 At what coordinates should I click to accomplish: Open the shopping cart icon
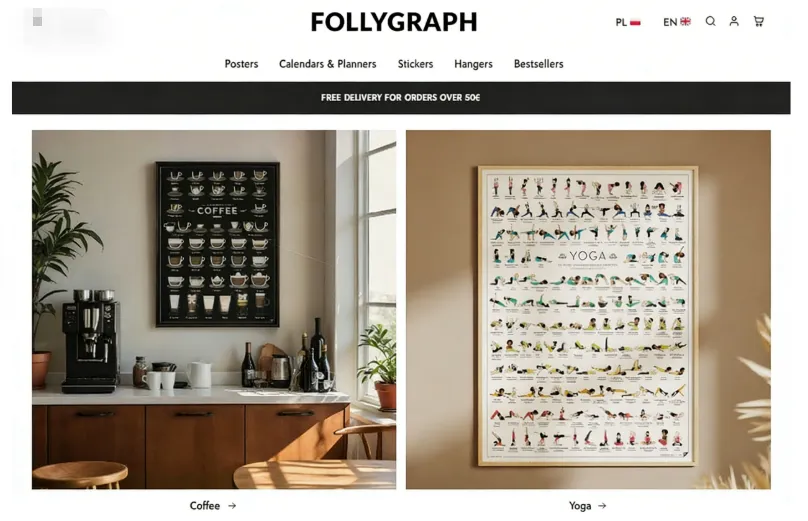[x=759, y=21]
